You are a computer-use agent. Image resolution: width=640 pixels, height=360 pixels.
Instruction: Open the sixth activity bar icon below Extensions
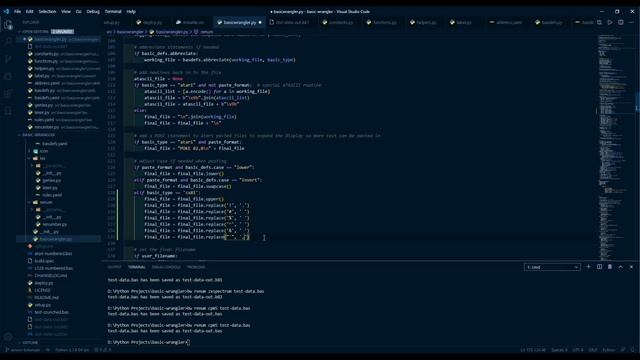(8, 111)
